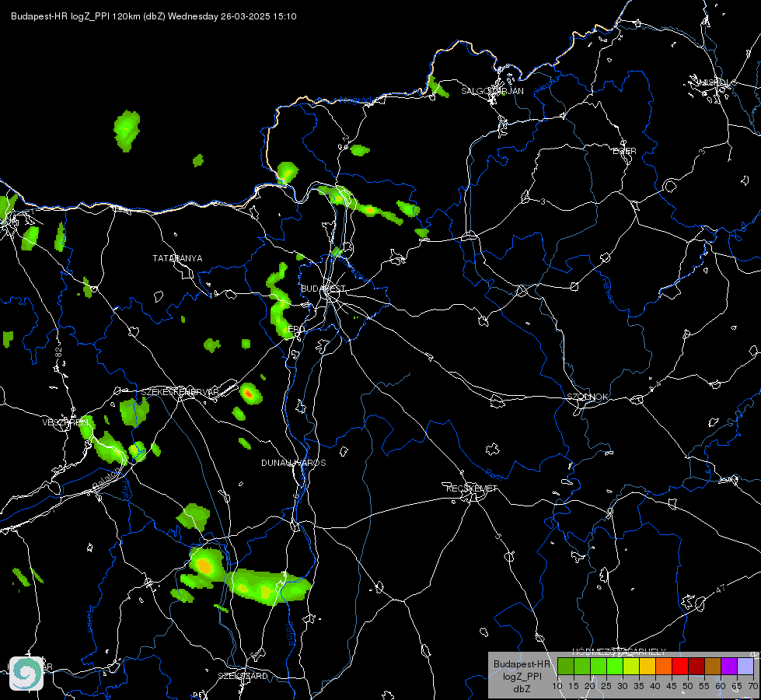
Task: Select the ERD town label
Action: [295, 329]
